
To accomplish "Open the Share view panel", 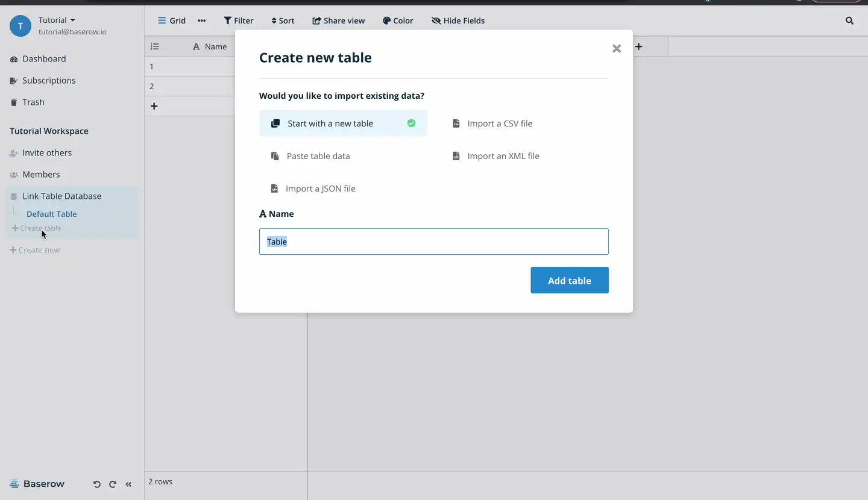I will click(x=339, y=20).
